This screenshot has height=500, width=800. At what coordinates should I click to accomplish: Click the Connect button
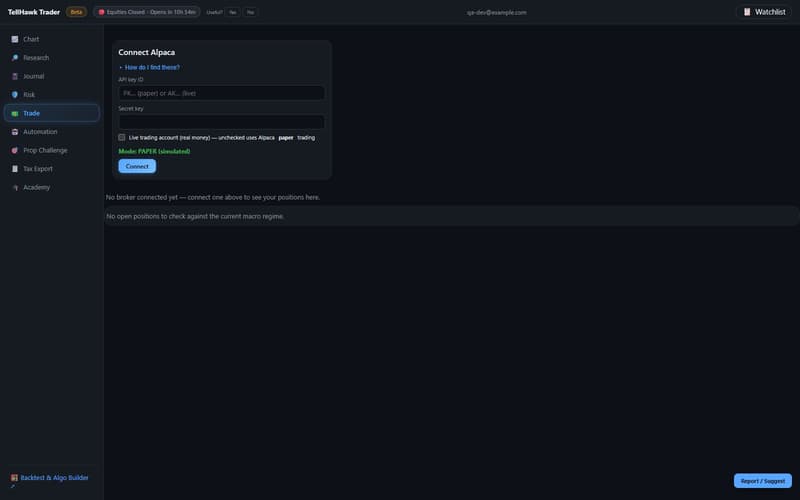pyautogui.click(x=137, y=166)
